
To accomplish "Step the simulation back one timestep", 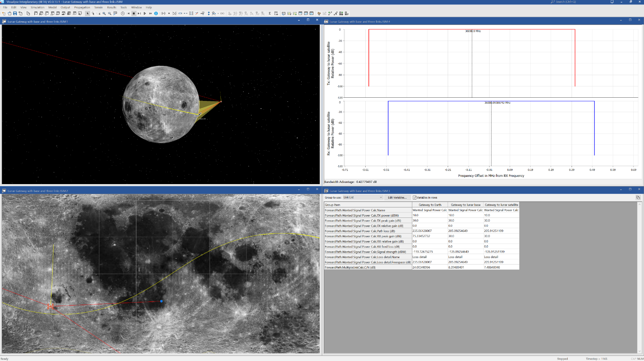I will (x=128, y=13).
